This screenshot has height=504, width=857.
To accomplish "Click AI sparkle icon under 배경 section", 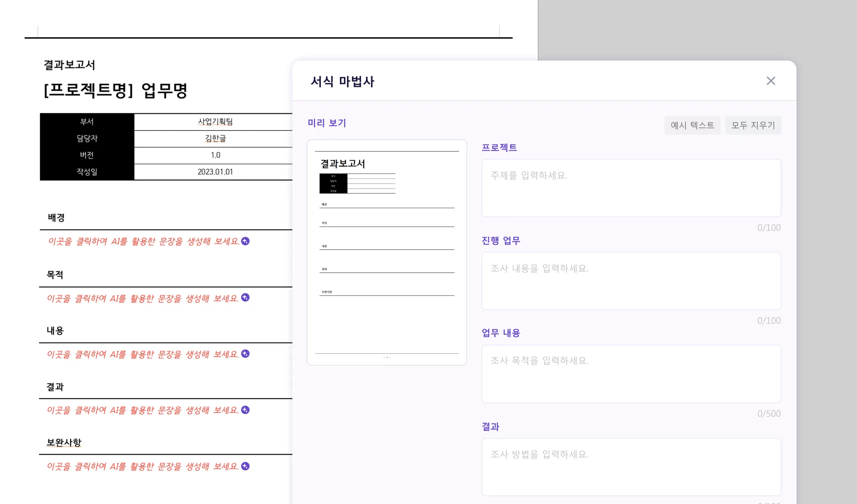I will [x=246, y=241].
